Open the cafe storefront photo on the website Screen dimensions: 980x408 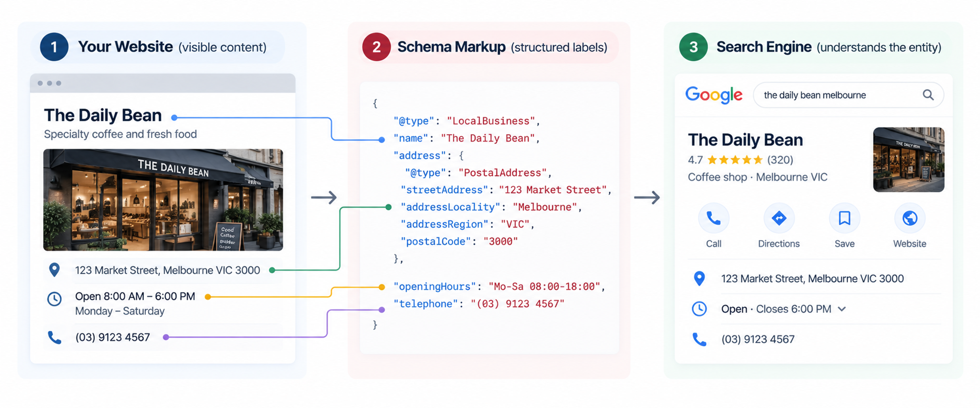pos(163,200)
